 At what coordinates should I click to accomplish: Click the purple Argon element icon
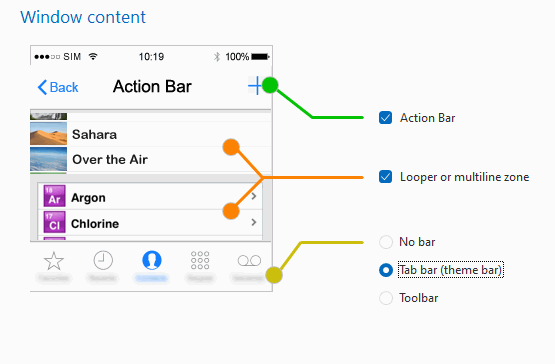click(55, 196)
